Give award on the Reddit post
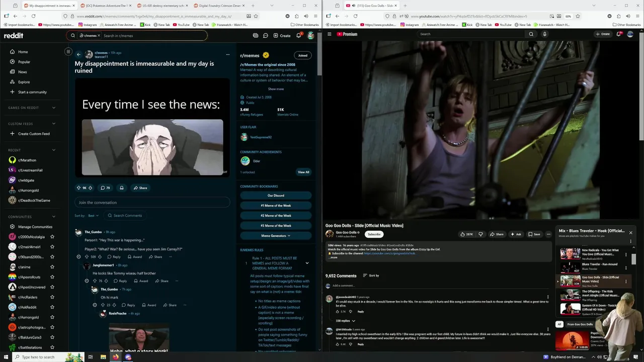 (x=122, y=188)
